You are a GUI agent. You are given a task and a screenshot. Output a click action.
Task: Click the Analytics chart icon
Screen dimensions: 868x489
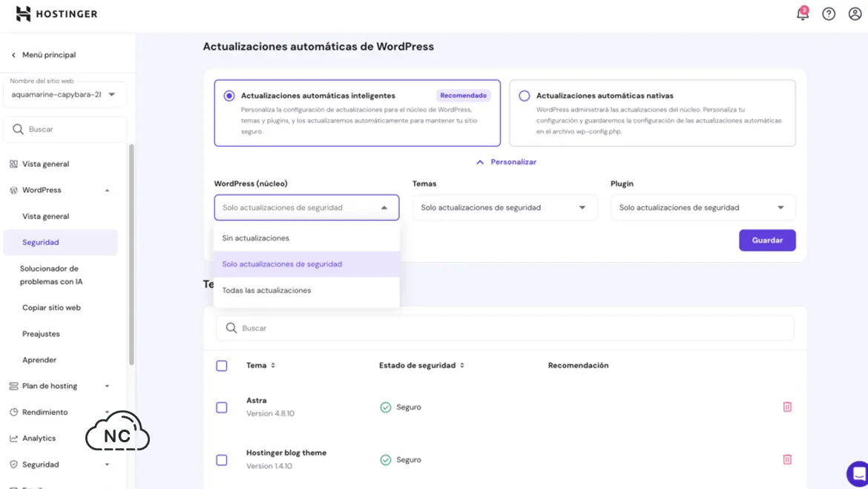click(13, 438)
